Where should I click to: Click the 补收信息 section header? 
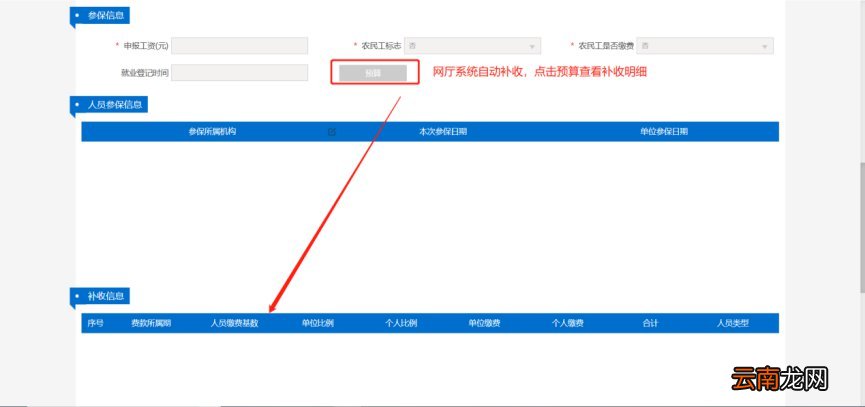click(x=100, y=296)
